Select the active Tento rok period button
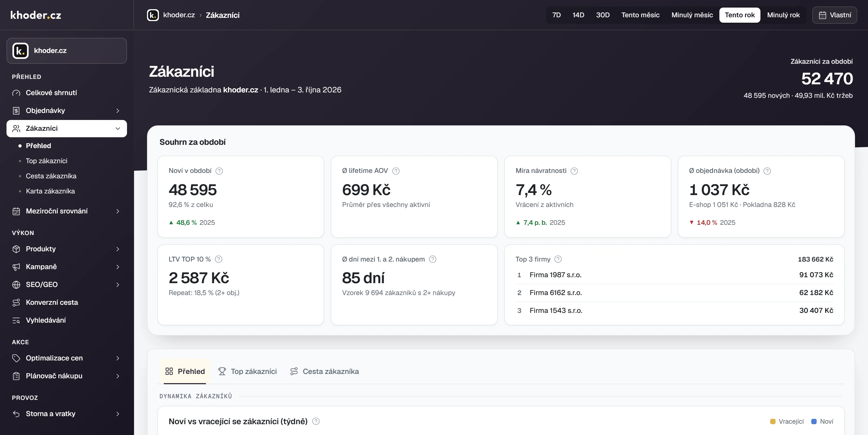 pos(740,15)
